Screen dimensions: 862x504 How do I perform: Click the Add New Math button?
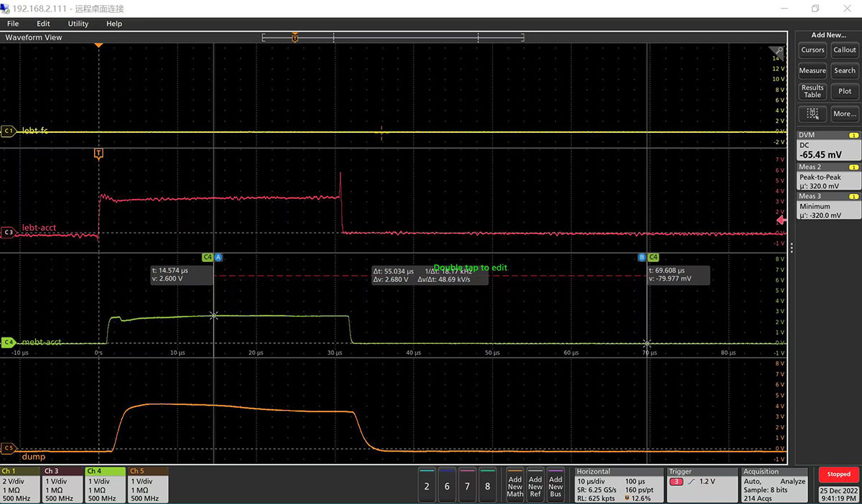tap(515, 486)
